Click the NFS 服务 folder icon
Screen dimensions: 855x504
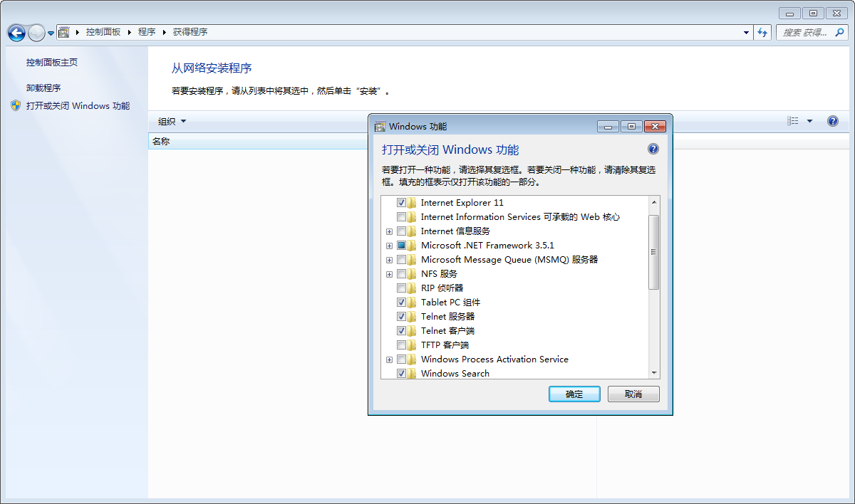coord(413,274)
